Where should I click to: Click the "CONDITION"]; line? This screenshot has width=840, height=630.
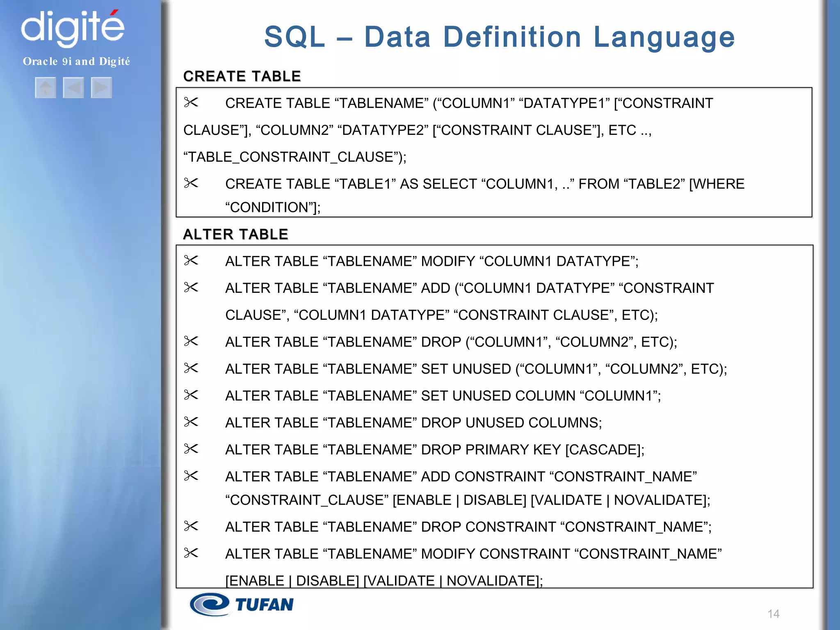click(x=273, y=208)
